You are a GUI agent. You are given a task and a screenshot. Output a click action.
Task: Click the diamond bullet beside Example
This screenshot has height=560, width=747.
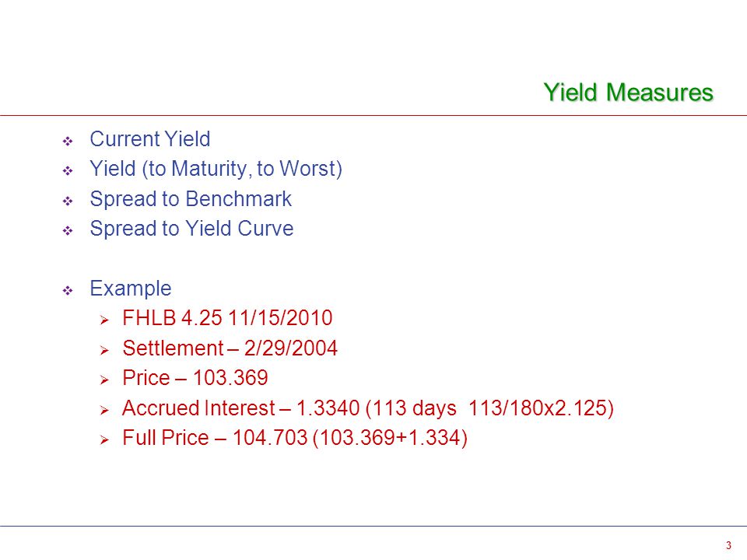tap(68, 290)
